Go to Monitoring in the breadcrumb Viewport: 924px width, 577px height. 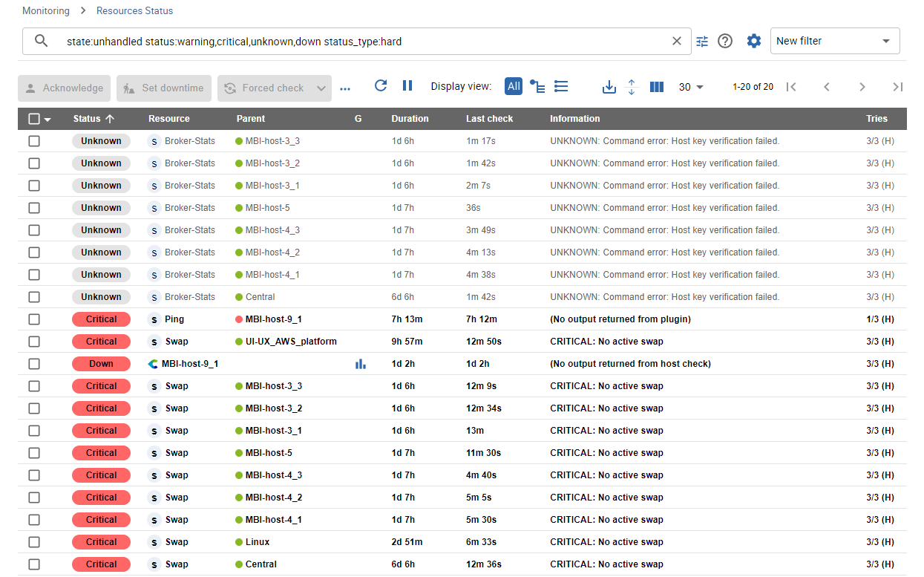point(46,11)
